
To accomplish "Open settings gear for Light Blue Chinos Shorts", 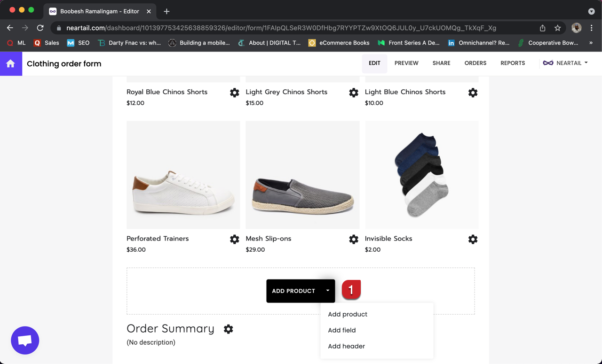I will coord(473,93).
